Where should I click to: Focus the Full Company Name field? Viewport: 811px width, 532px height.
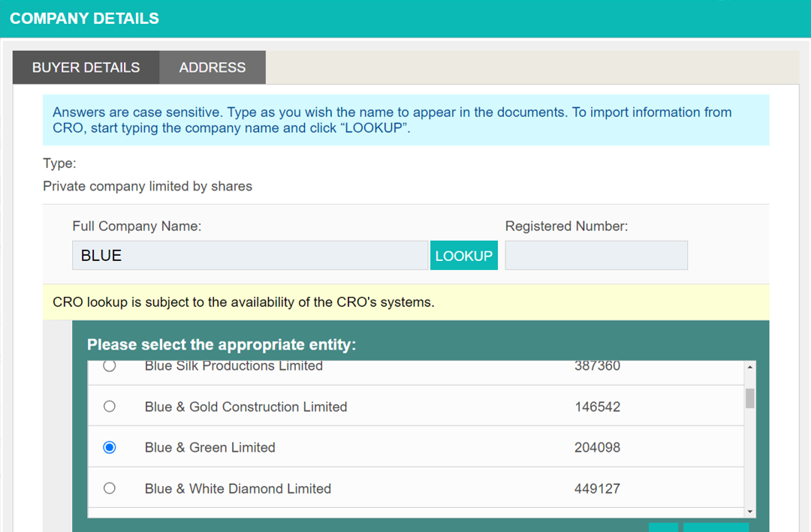[250, 255]
